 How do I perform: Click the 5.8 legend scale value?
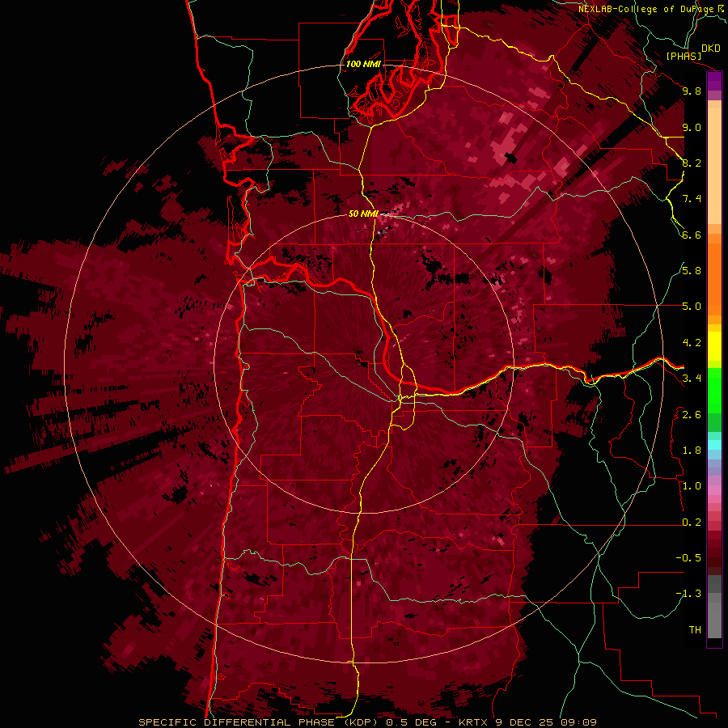[692, 271]
